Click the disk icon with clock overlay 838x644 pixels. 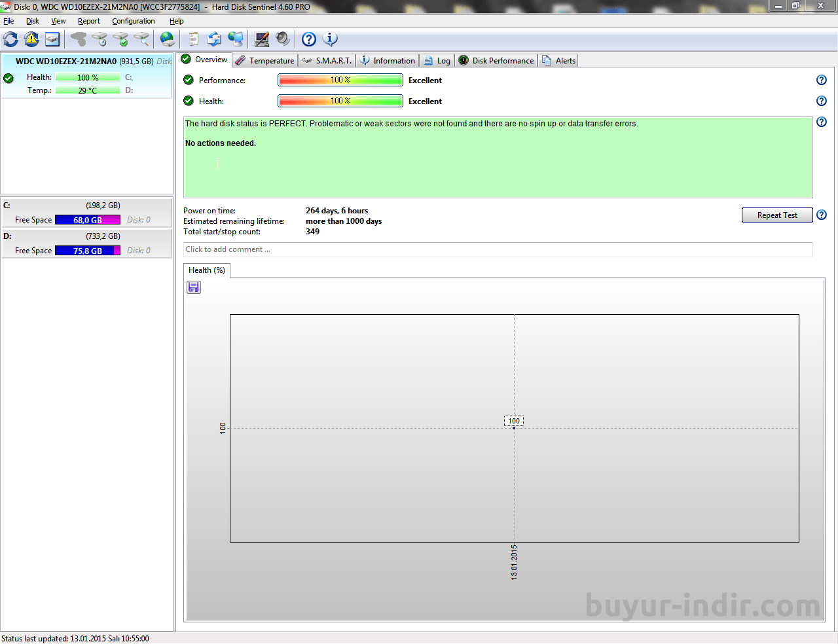[x=100, y=39]
